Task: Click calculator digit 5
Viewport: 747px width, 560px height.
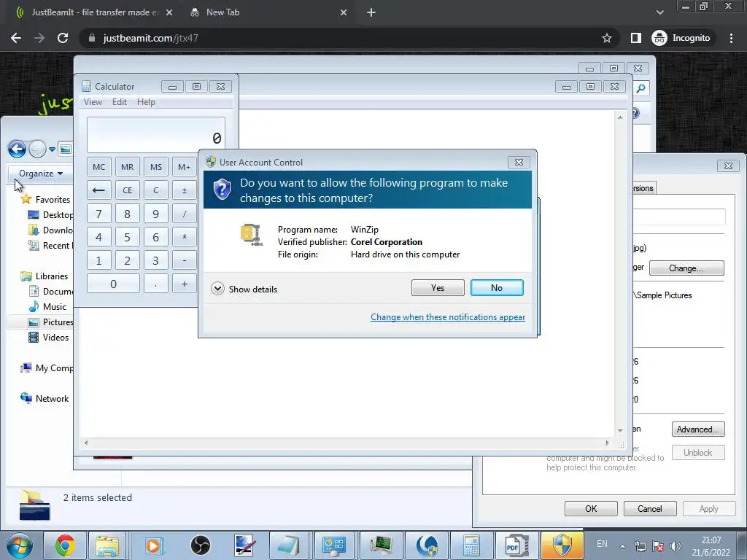Action: (127, 237)
